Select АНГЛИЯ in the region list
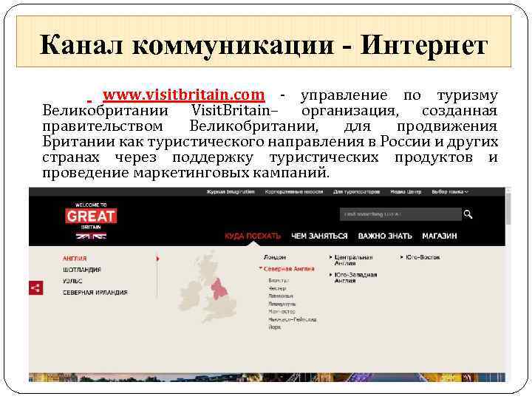The image size is (532, 399). point(75,259)
